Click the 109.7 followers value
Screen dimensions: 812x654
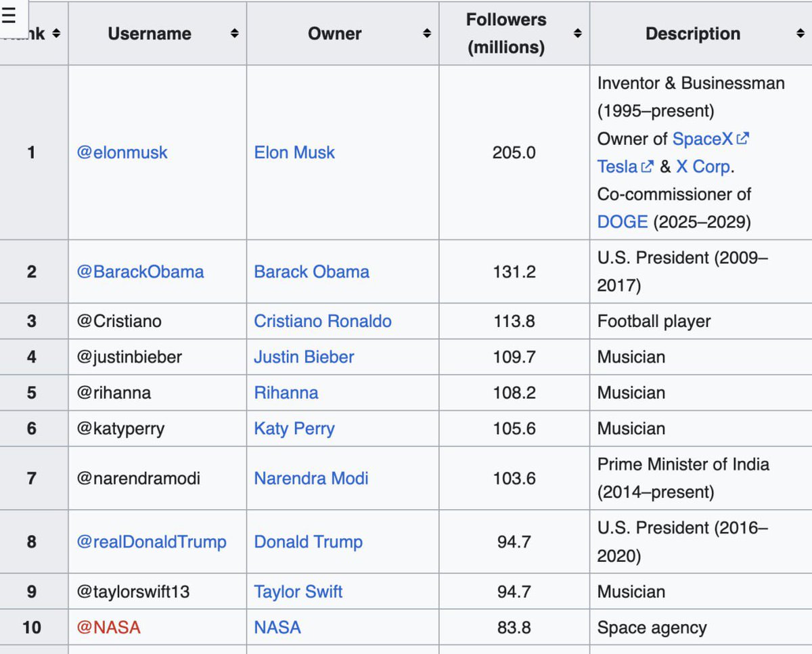[x=514, y=357]
